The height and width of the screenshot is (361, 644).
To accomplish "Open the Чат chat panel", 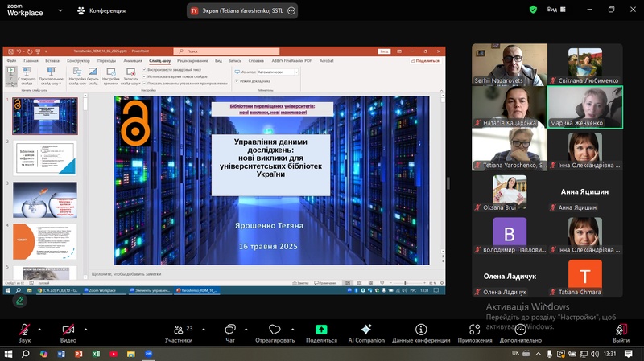I will pos(230,333).
